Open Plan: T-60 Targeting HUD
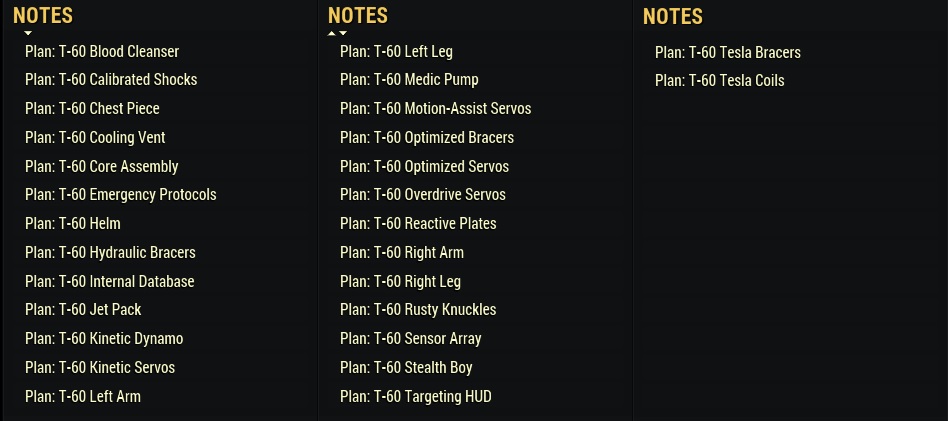This screenshot has width=948, height=421. pyautogui.click(x=416, y=396)
